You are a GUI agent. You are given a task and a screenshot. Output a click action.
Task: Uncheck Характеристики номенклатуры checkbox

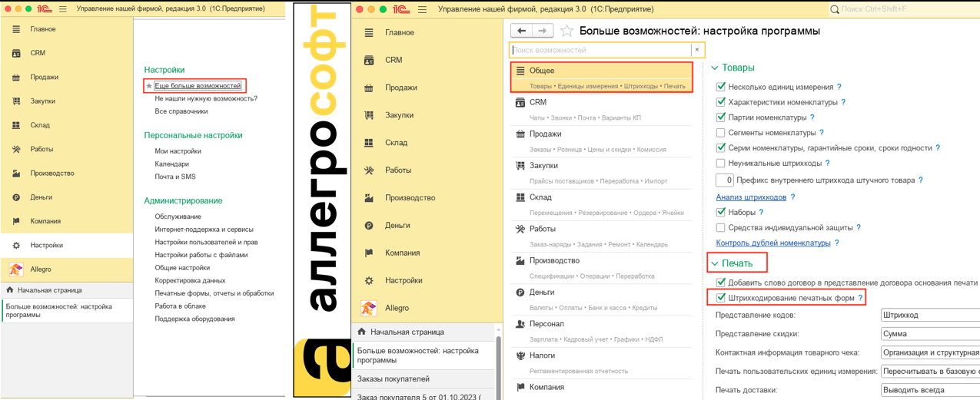point(720,102)
